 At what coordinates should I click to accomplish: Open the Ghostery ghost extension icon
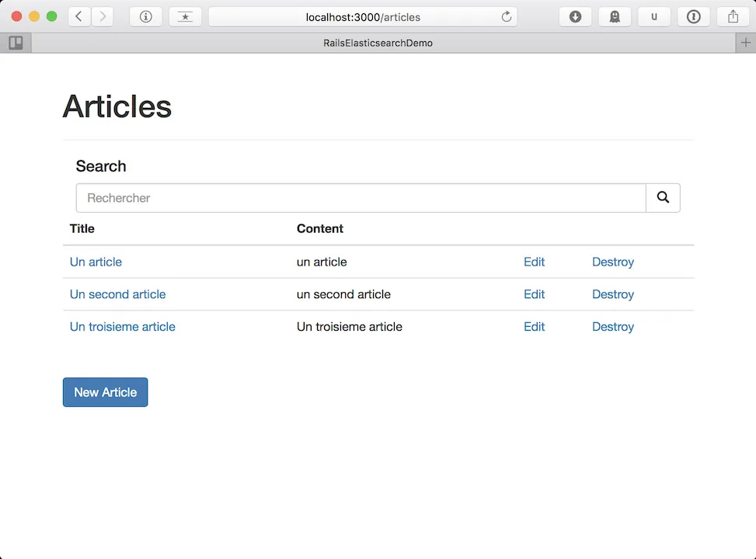(615, 17)
